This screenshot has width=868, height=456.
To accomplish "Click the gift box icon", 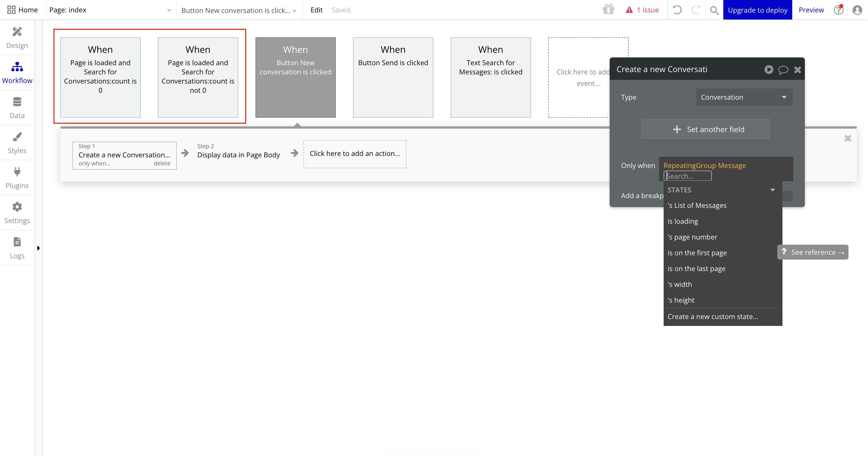I will click(x=608, y=10).
